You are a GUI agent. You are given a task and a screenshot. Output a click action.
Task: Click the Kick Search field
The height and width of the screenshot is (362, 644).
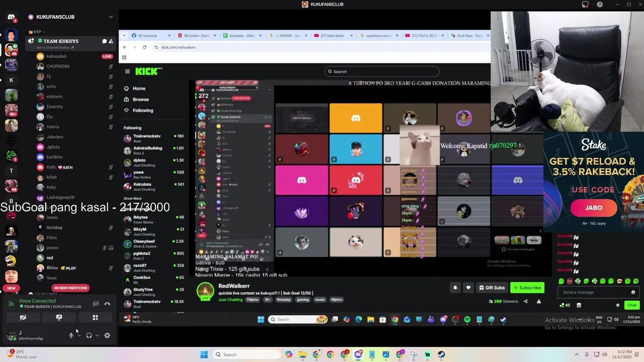click(x=381, y=71)
